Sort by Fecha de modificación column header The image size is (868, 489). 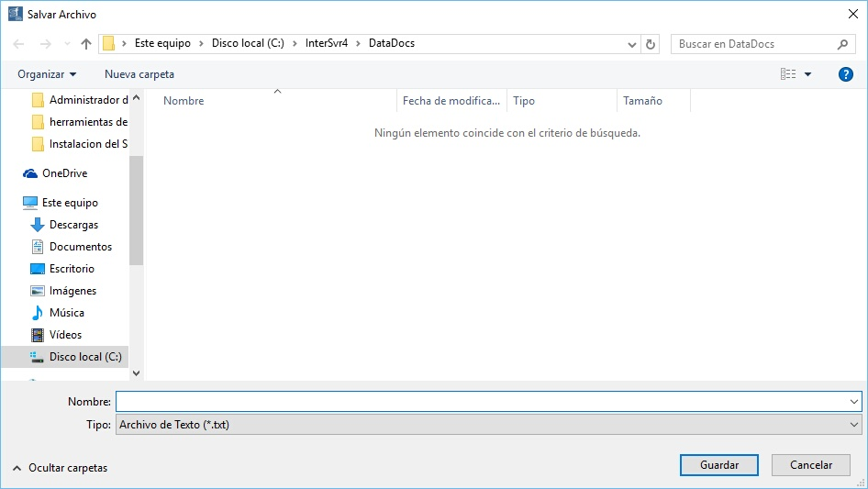451,101
